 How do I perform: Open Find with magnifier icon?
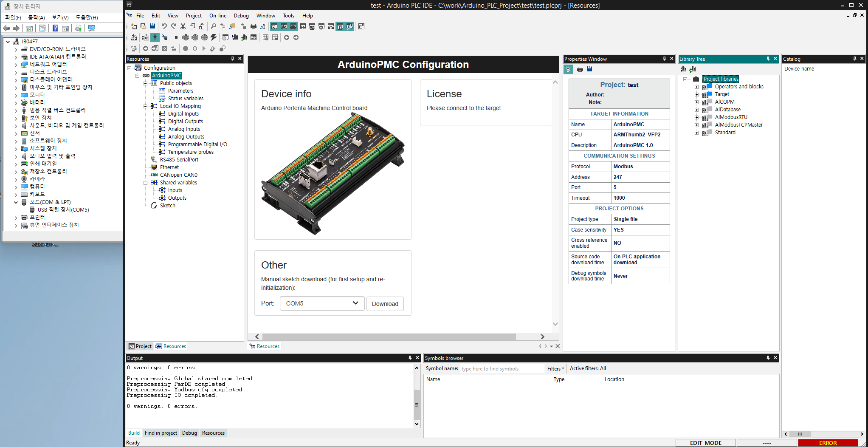point(214,26)
